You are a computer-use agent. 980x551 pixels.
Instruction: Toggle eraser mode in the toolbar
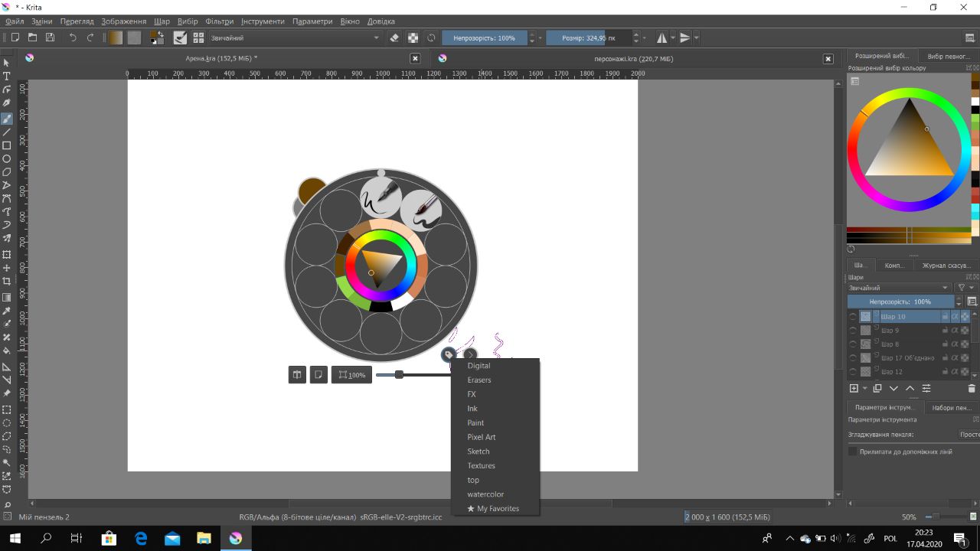tap(394, 37)
